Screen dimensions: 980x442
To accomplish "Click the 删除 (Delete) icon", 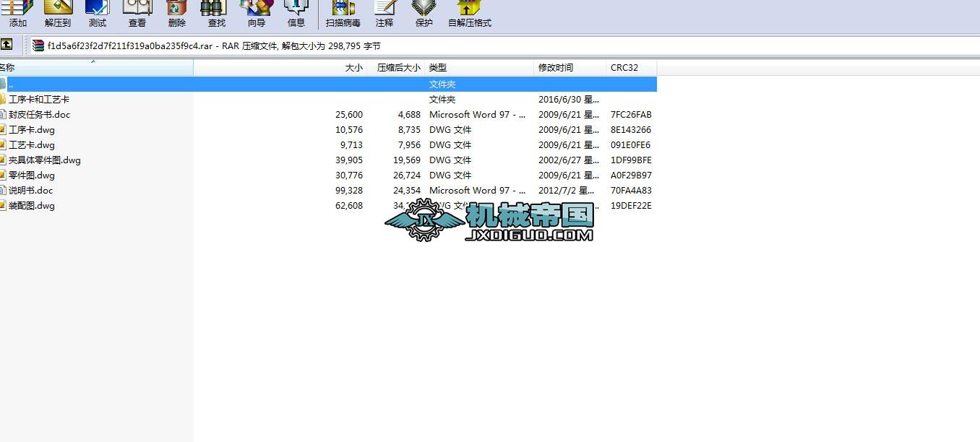I will 176,13.
